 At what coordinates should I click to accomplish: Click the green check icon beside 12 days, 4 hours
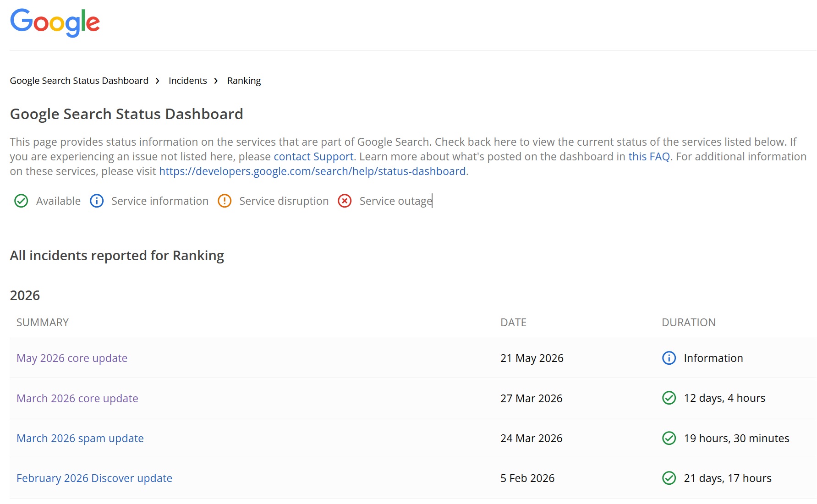click(669, 398)
